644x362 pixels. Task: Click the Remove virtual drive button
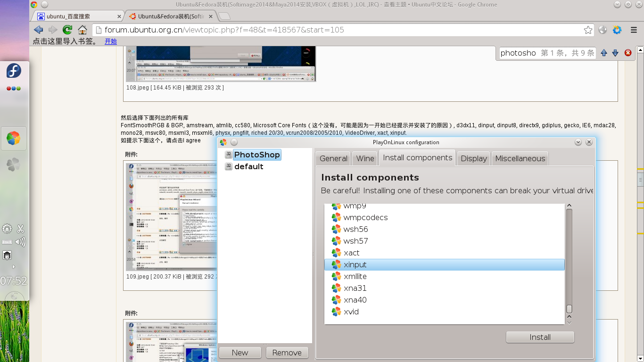pos(287,353)
